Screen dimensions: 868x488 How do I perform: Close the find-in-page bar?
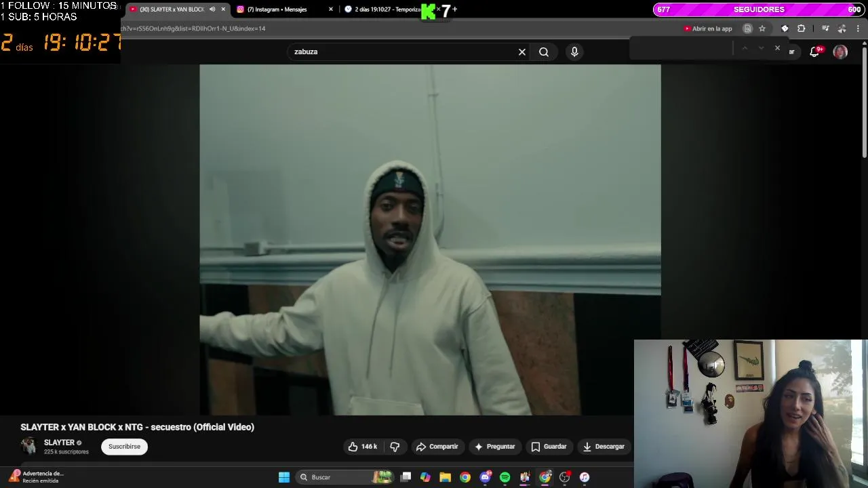point(777,48)
